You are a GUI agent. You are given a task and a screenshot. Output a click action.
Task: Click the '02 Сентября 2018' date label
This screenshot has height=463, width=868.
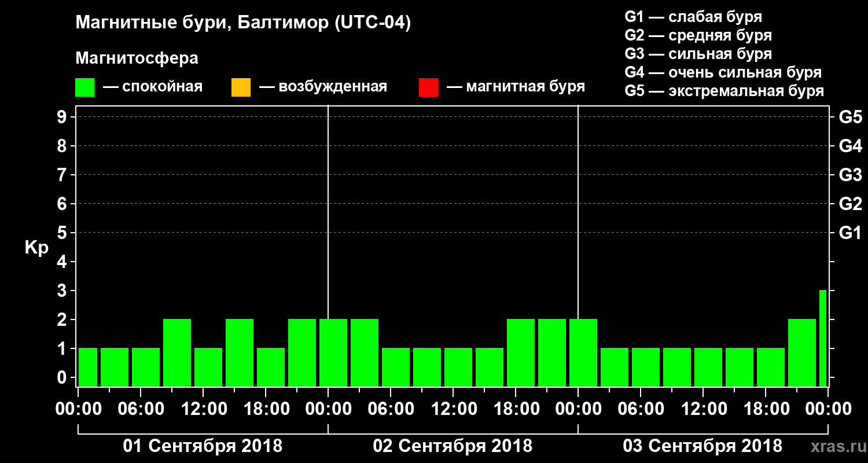[x=453, y=446]
